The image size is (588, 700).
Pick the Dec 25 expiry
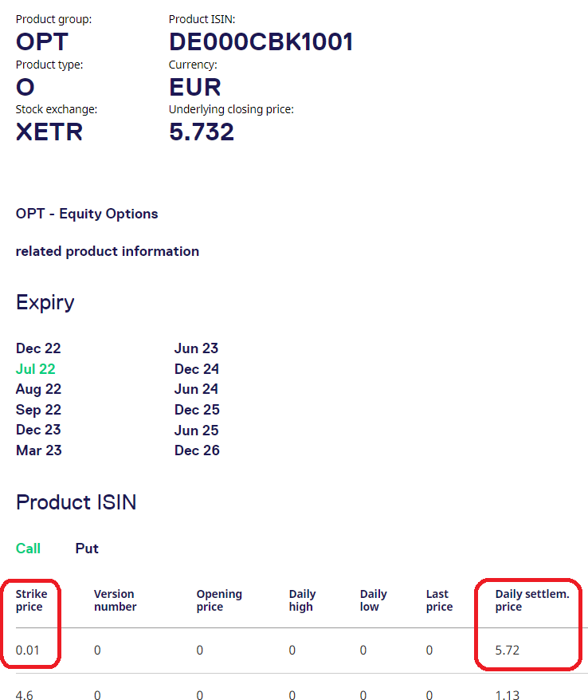[197, 410]
